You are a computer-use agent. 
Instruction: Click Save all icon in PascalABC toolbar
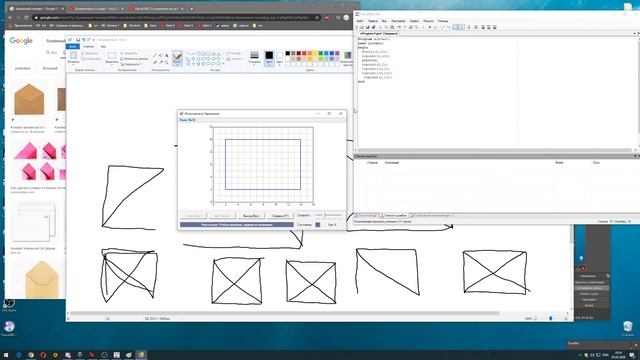point(373,27)
